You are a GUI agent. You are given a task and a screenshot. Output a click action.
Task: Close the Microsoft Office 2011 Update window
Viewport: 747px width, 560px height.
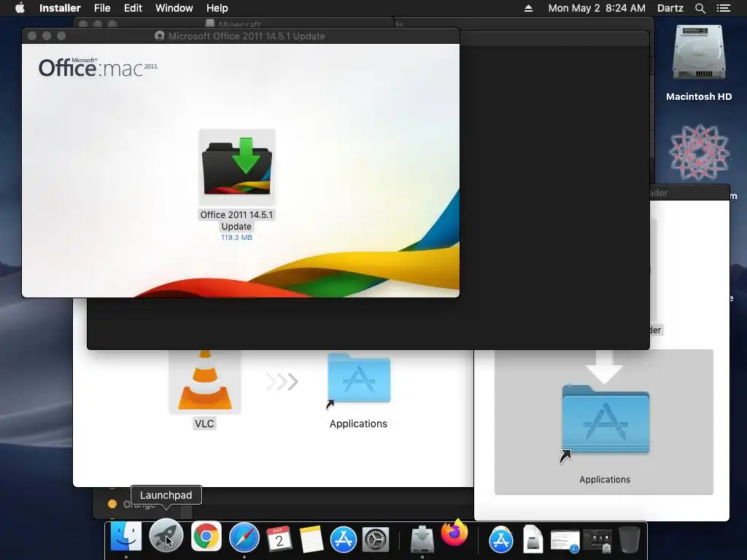pyautogui.click(x=32, y=36)
